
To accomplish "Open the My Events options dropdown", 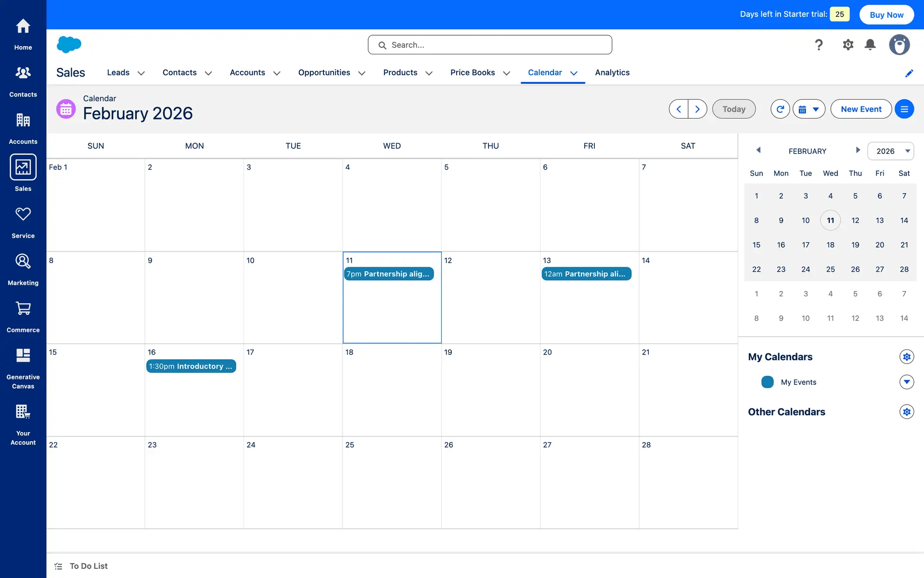I will tap(907, 382).
